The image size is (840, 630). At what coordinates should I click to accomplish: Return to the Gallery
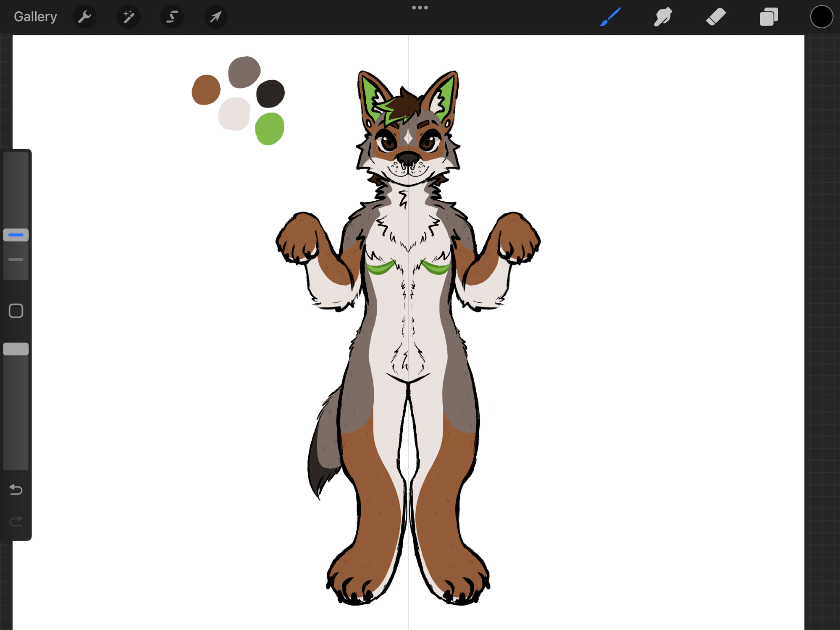[35, 17]
